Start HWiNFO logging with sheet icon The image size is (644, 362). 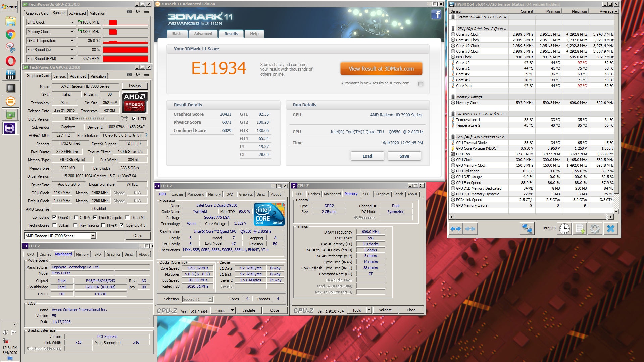pyautogui.click(x=580, y=229)
